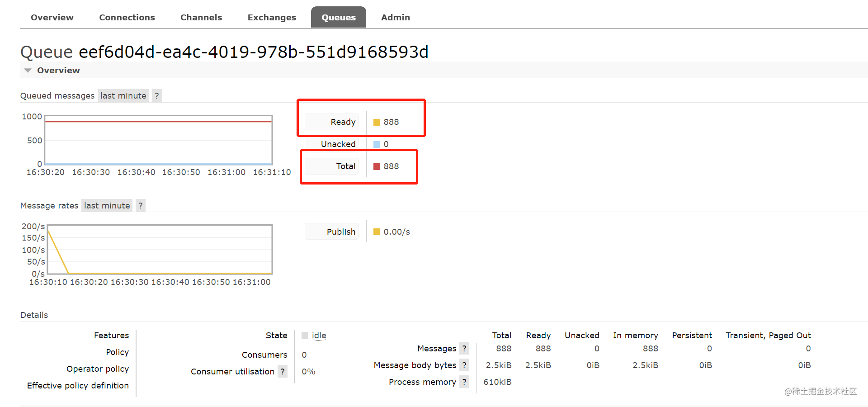Click the Details section heading
Viewport: 868px width, 407px height.
pos(34,315)
